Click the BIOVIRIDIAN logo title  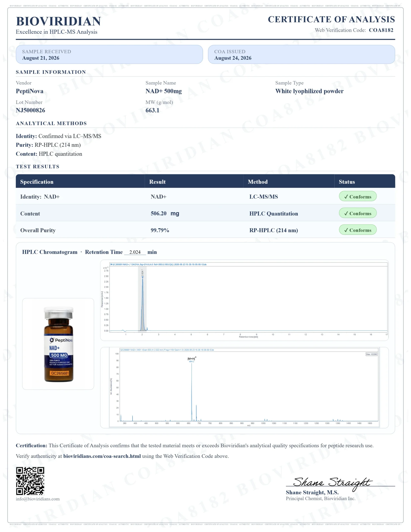(x=58, y=21)
